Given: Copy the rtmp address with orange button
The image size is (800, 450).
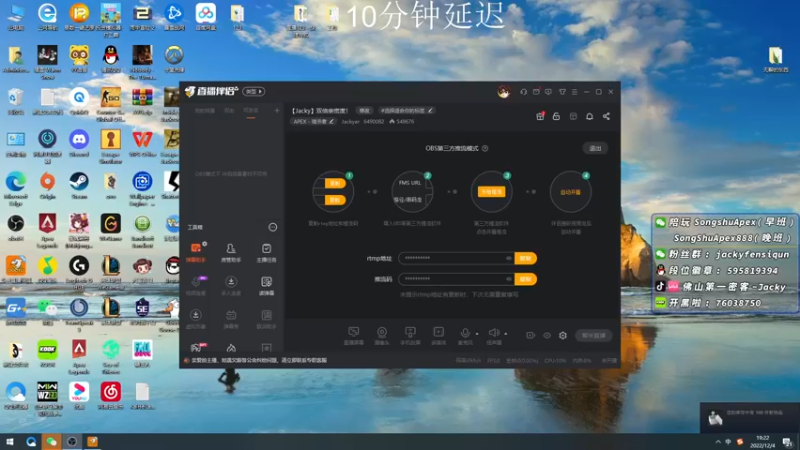Looking at the screenshot, I should click(x=526, y=258).
